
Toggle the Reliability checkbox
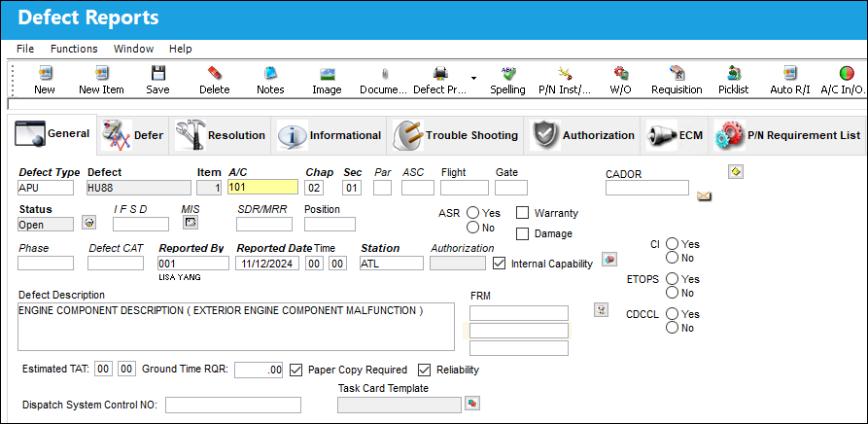point(425,370)
